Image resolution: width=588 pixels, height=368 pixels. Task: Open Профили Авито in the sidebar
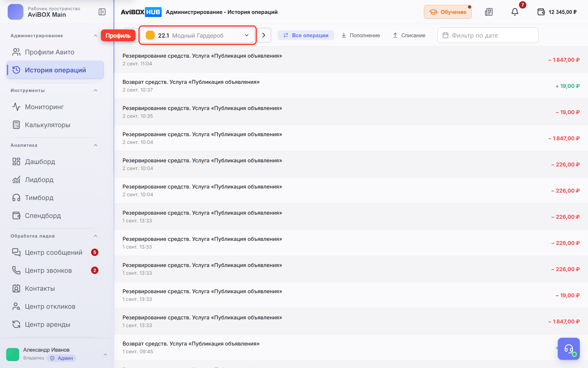(x=55, y=52)
